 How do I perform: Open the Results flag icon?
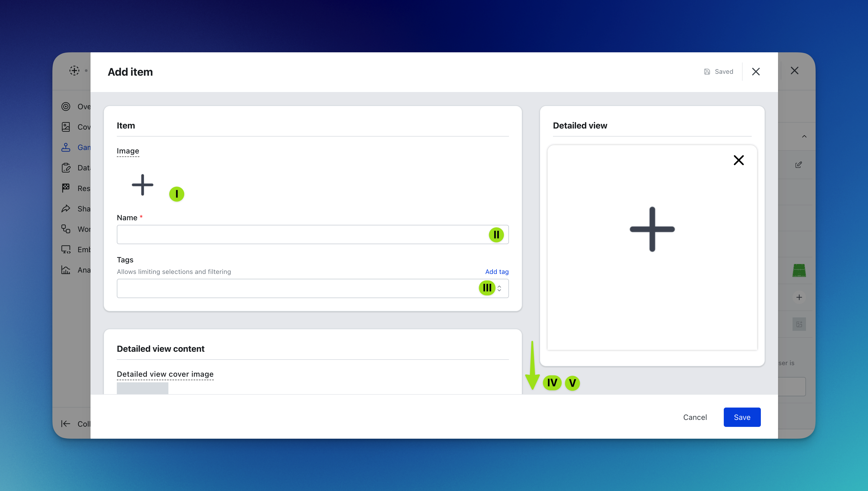point(66,188)
